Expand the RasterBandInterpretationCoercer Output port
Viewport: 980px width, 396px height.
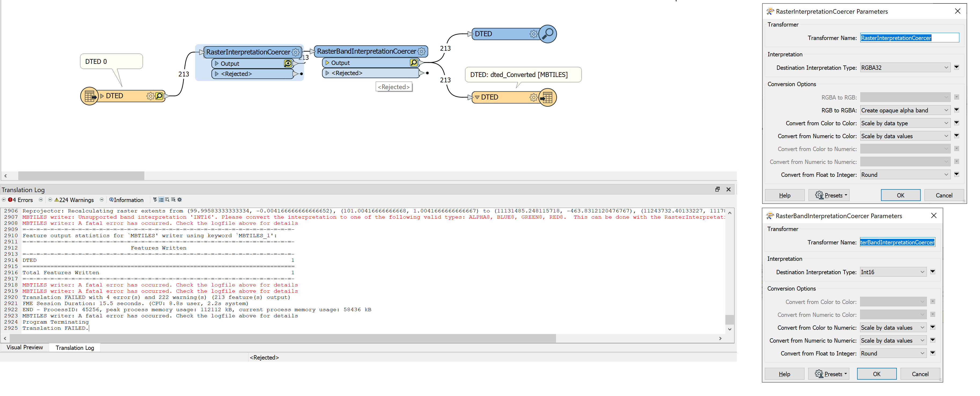(x=327, y=63)
